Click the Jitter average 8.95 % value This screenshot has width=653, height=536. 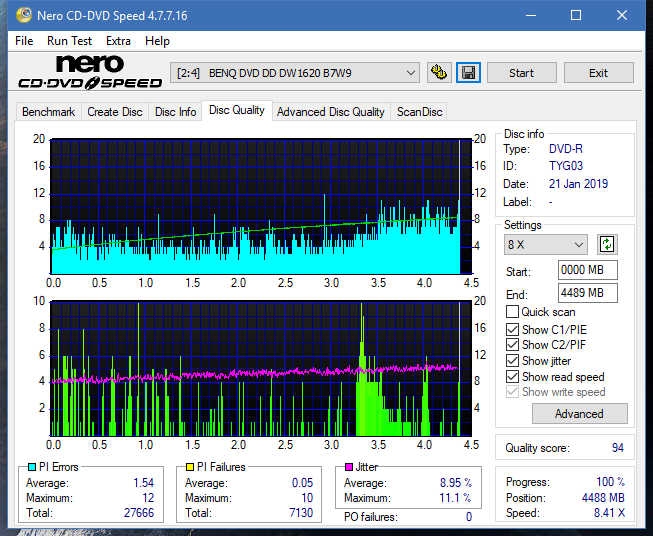coord(456,483)
